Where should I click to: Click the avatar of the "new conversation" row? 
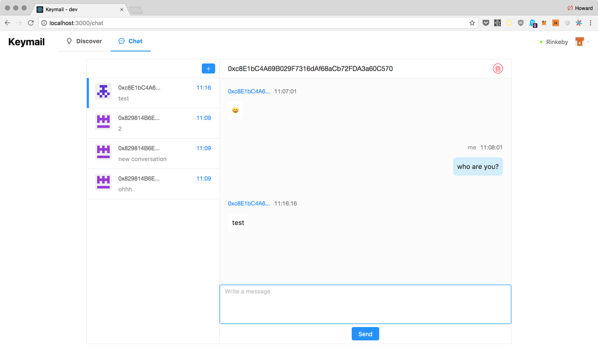(103, 152)
